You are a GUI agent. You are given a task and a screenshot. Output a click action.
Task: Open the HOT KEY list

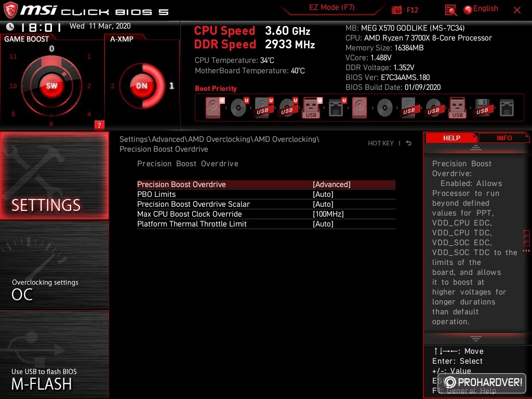pyautogui.click(x=381, y=143)
